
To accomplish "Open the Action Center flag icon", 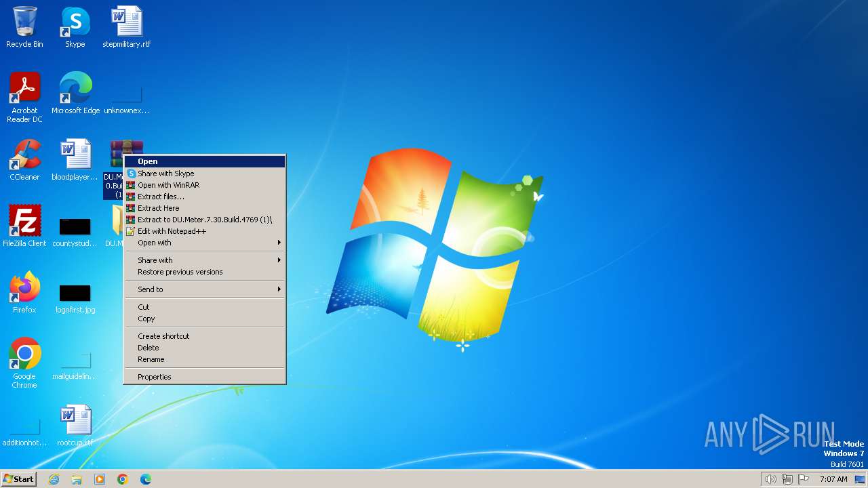I will (804, 479).
